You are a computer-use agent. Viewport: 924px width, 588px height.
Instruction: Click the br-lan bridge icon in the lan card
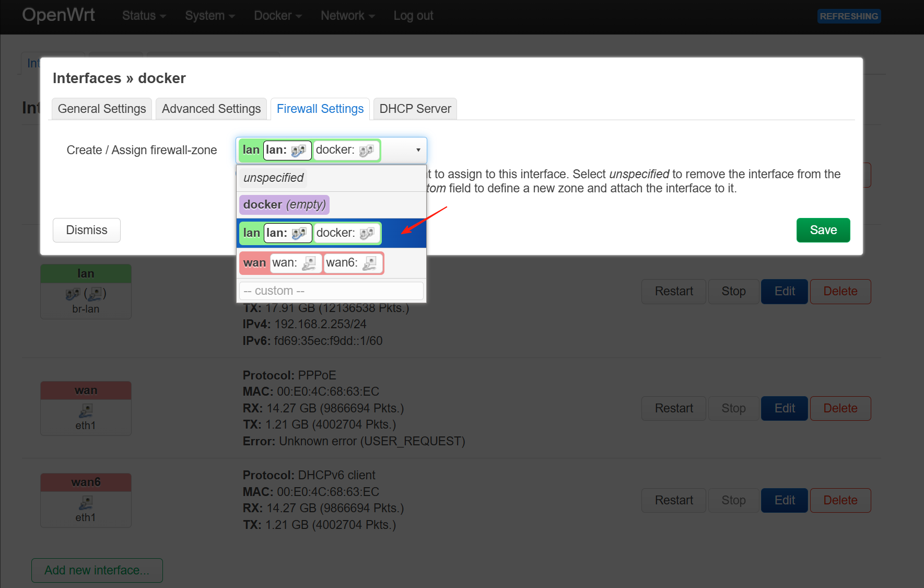point(73,294)
